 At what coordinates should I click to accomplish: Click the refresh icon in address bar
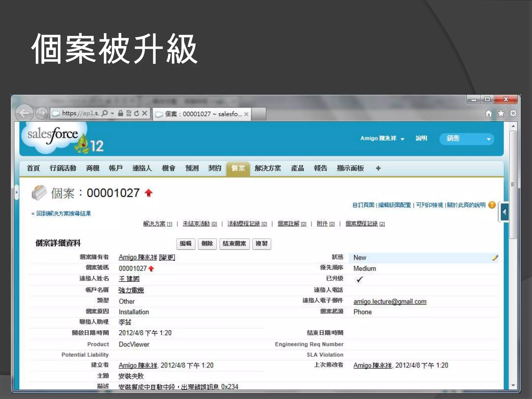click(137, 113)
